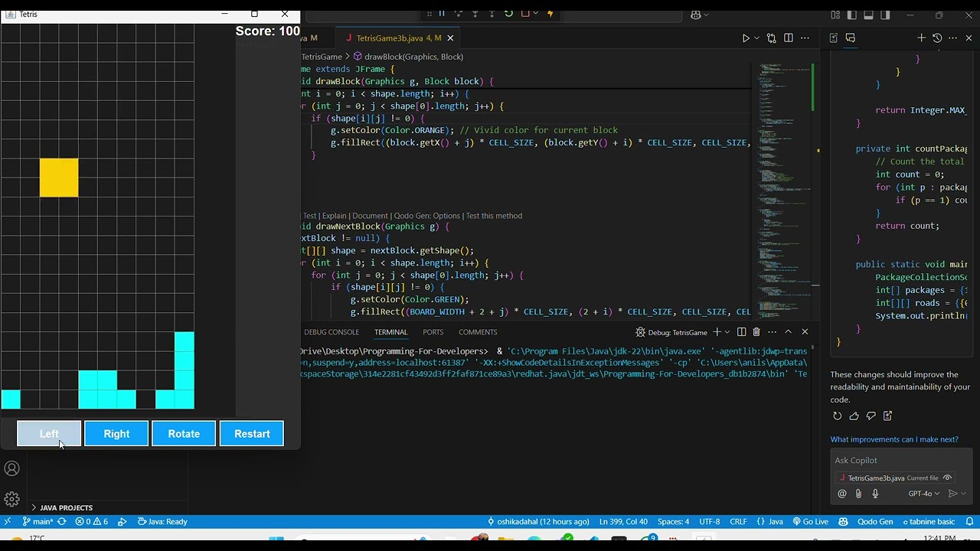The height and width of the screenshot is (551, 980).
Task: Show Copilot chat history
Action: [x=937, y=37]
